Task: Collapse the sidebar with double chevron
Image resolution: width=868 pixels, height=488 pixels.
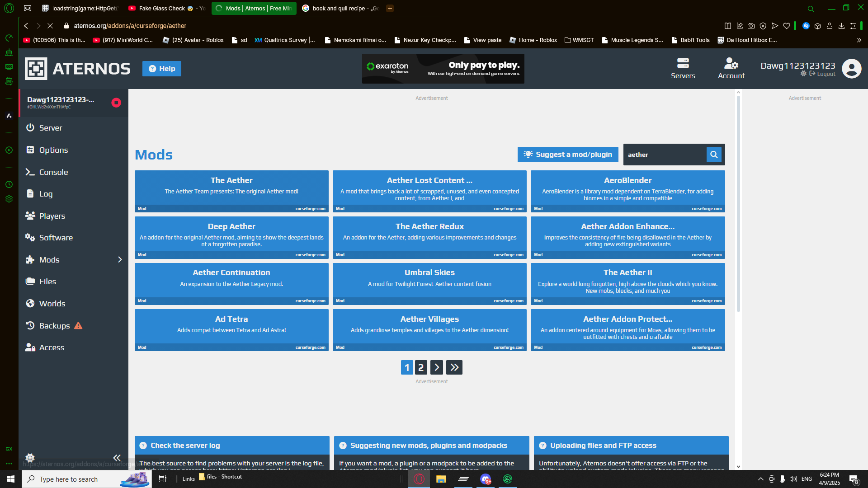Action: point(117,458)
